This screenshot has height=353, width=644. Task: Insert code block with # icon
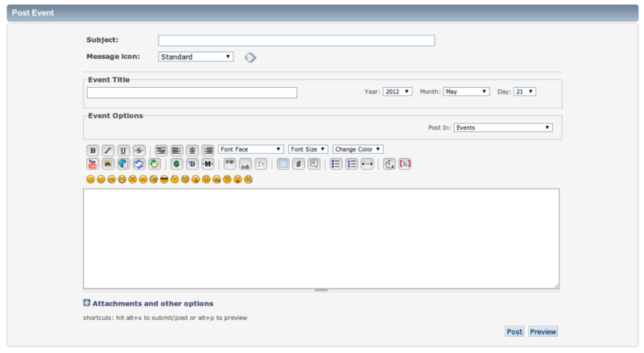click(298, 164)
